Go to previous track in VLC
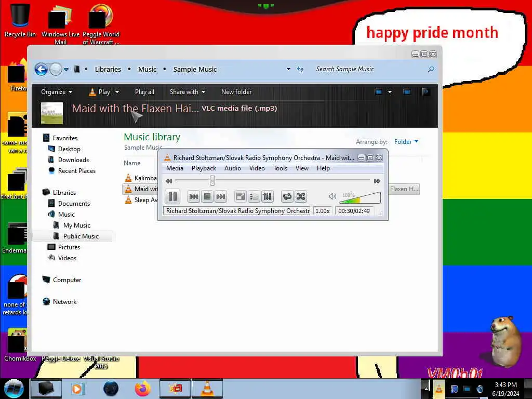Screen dimensions: 532x399 [x=194, y=196]
